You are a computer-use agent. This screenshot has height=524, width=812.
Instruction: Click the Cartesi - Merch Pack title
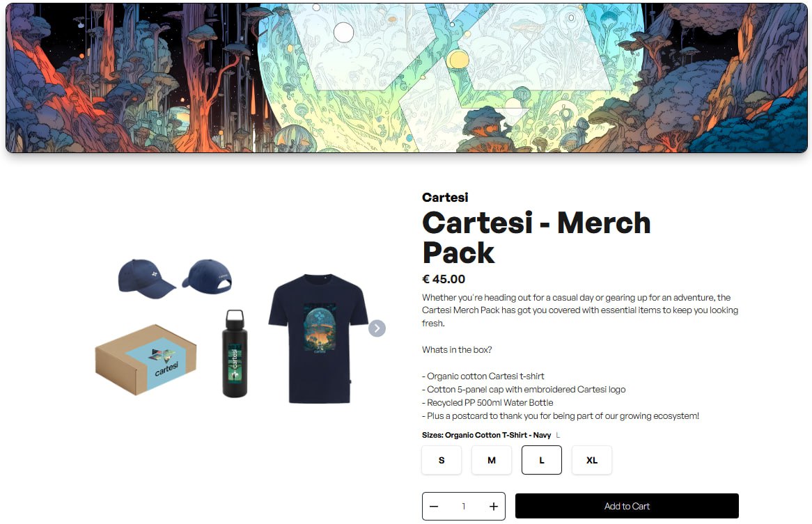(536, 237)
